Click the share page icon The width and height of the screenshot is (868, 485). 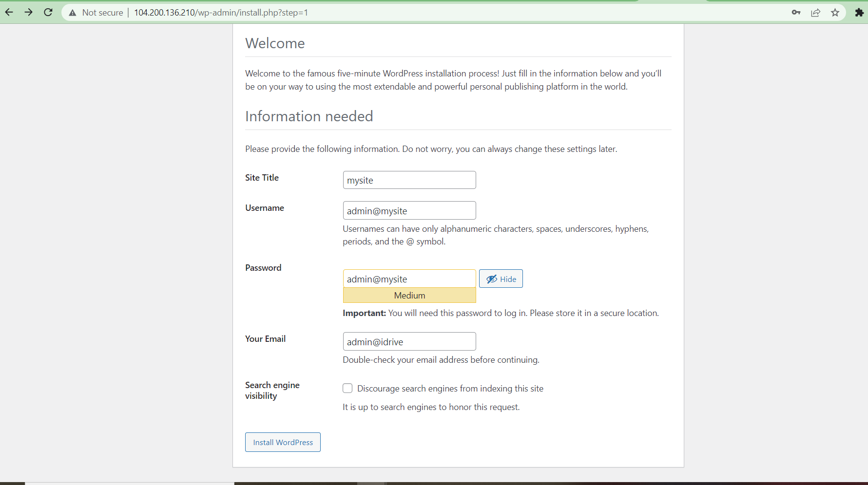[x=815, y=13]
